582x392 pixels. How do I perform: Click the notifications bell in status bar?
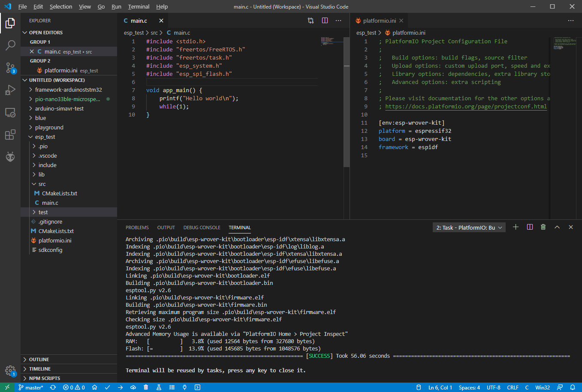573,387
